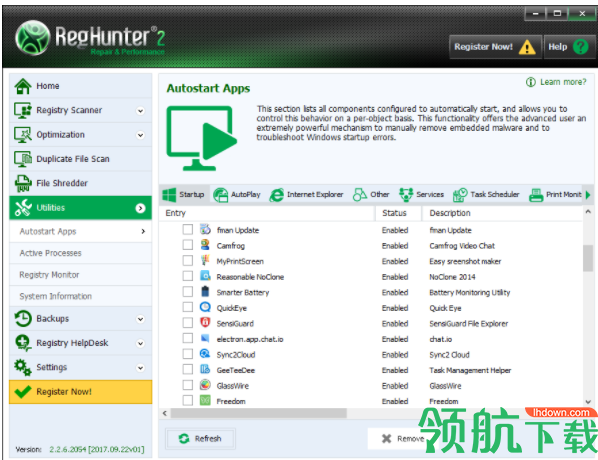Image resolution: width=598 pixels, height=460 pixels.
Task: Tick the MyPrintScreen entry checkbox
Action: point(188,261)
